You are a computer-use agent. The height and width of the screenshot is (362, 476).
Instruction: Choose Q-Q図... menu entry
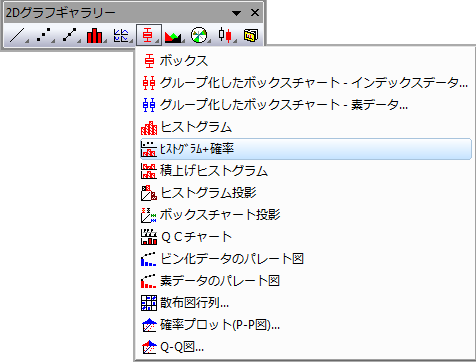[306, 347]
